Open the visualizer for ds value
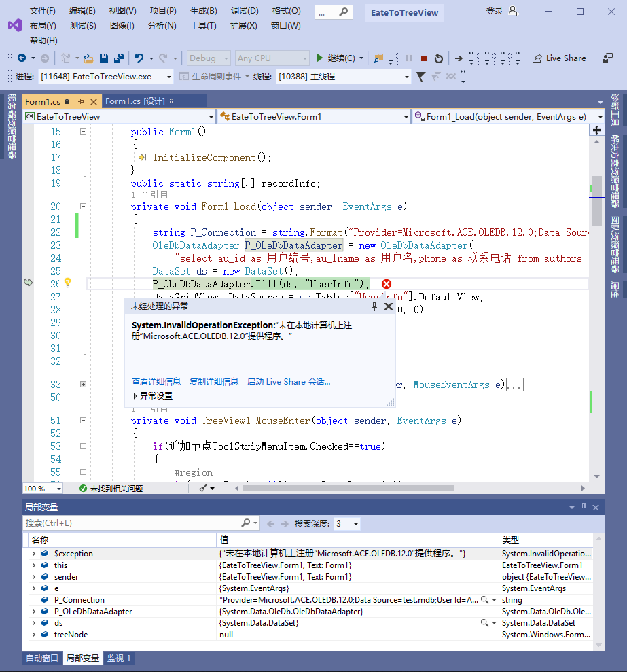 click(x=484, y=623)
